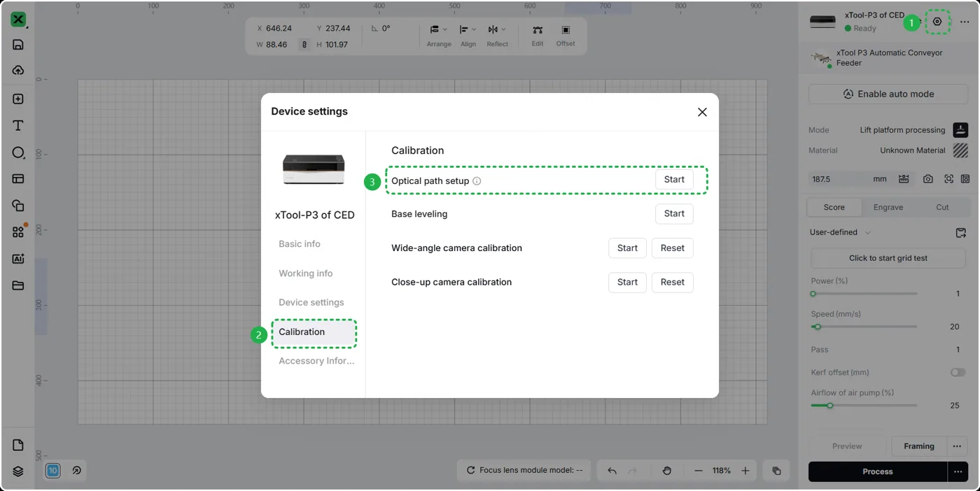This screenshot has height=491, width=980.
Task: Open Device settings section in the sidebar
Action: pyautogui.click(x=311, y=303)
